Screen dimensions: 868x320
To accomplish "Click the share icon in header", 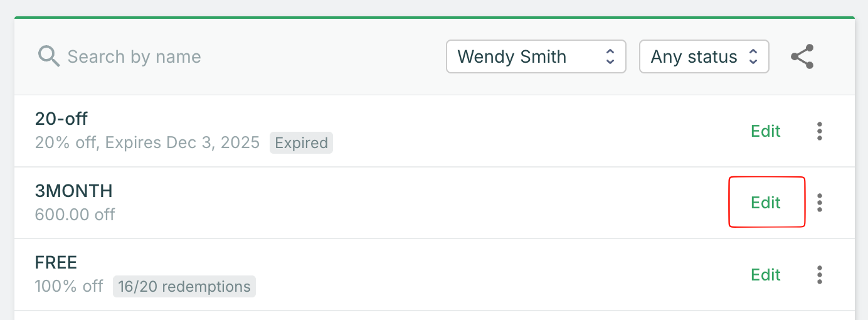I will [802, 56].
